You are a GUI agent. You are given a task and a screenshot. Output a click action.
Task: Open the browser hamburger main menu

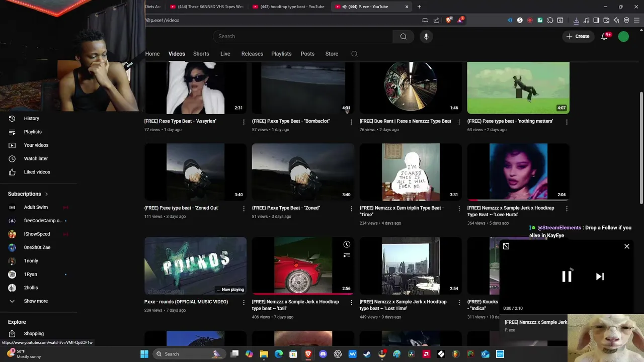pyautogui.click(x=636, y=20)
